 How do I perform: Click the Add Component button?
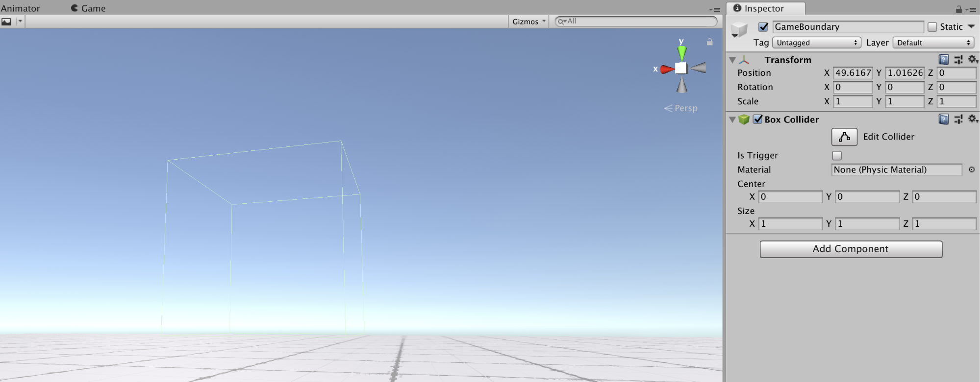[851, 249]
